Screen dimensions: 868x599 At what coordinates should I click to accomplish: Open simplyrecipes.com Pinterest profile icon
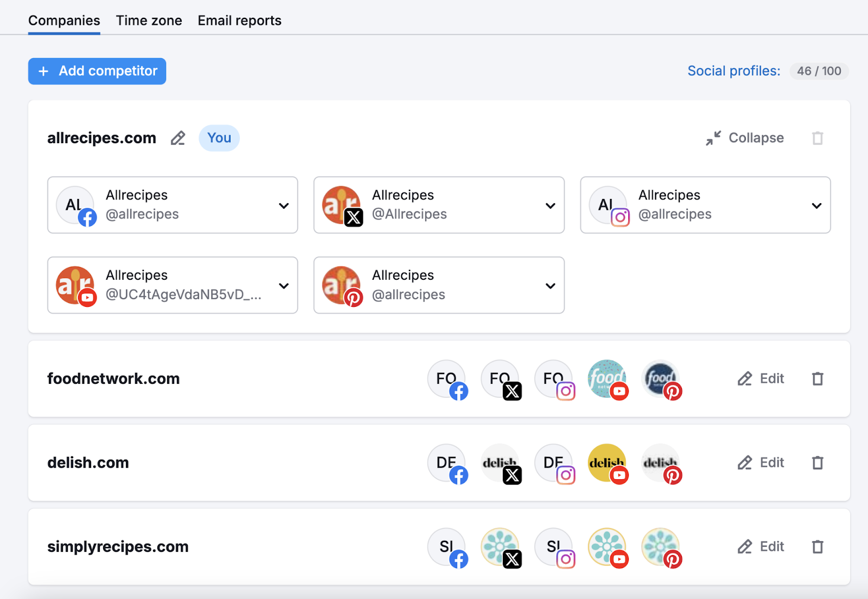click(x=661, y=547)
